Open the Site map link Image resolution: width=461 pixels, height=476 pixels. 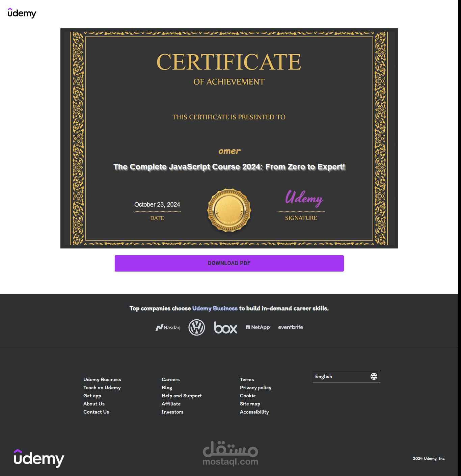pyautogui.click(x=250, y=404)
